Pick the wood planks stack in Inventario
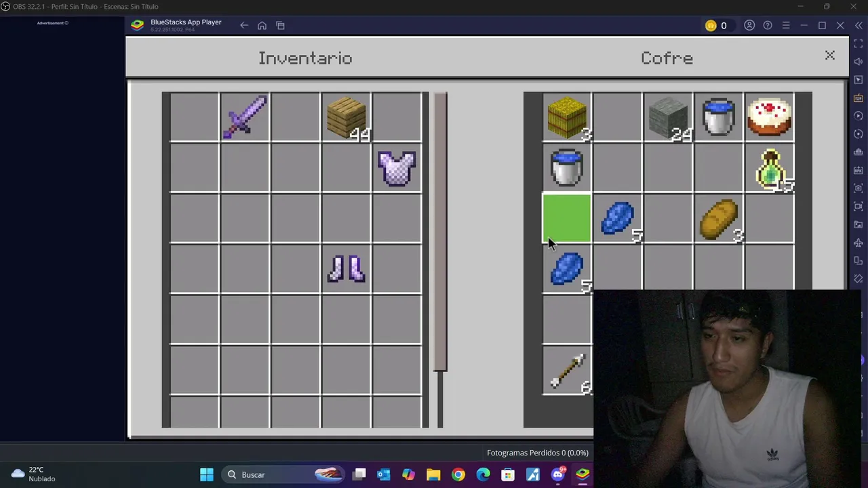868x488 pixels. pos(347,117)
